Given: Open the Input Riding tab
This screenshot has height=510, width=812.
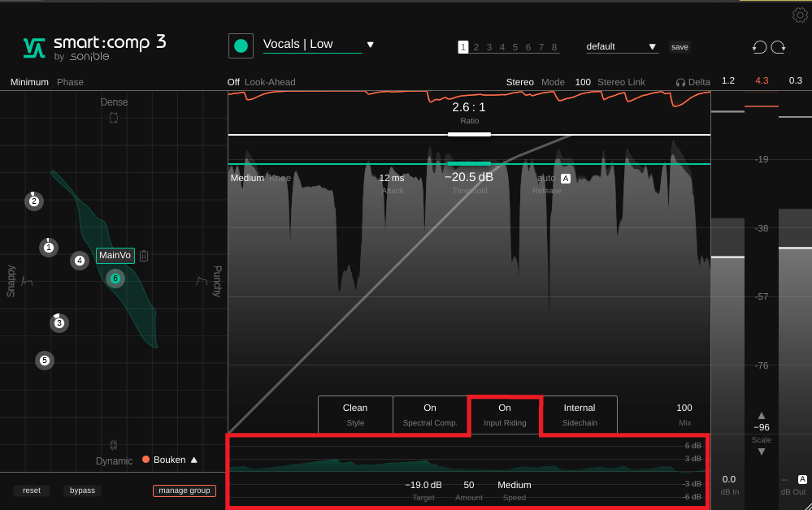Looking at the screenshot, I should click(505, 414).
